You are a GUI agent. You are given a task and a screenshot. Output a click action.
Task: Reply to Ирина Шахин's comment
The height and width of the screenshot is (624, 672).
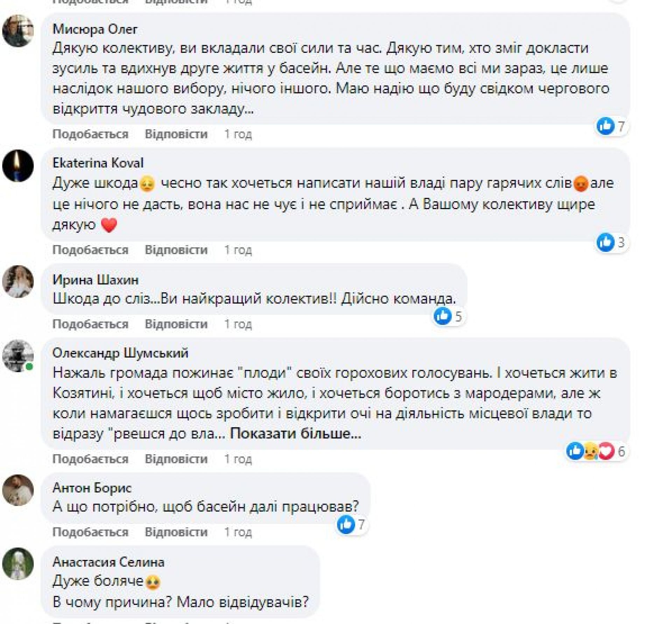coord(176,324)
